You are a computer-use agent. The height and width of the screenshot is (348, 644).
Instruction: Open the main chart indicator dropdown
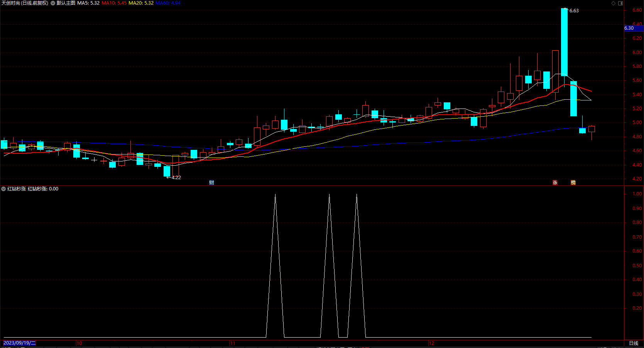tap(53, 3)
